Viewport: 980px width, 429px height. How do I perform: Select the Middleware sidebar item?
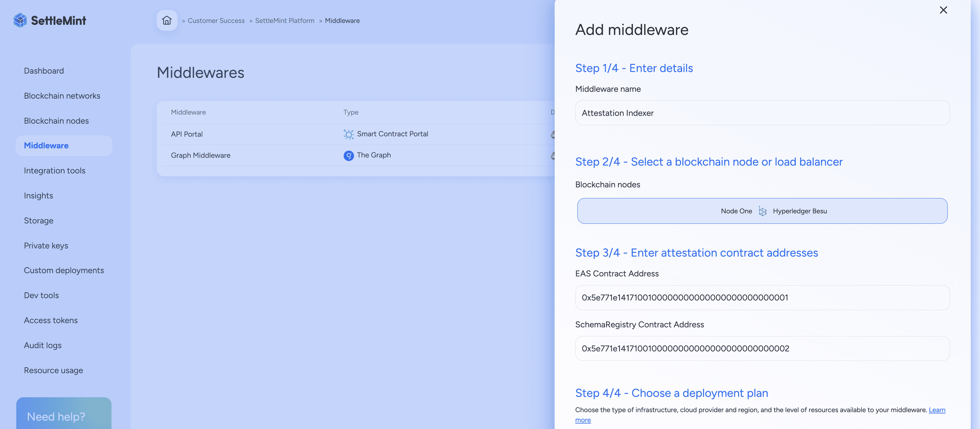click(x=64, y=146)
